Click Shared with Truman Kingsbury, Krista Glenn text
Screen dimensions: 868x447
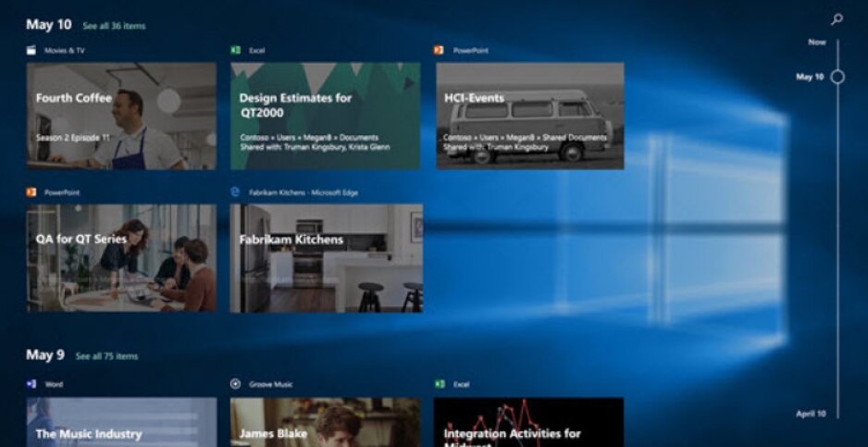tap(315, 147)
